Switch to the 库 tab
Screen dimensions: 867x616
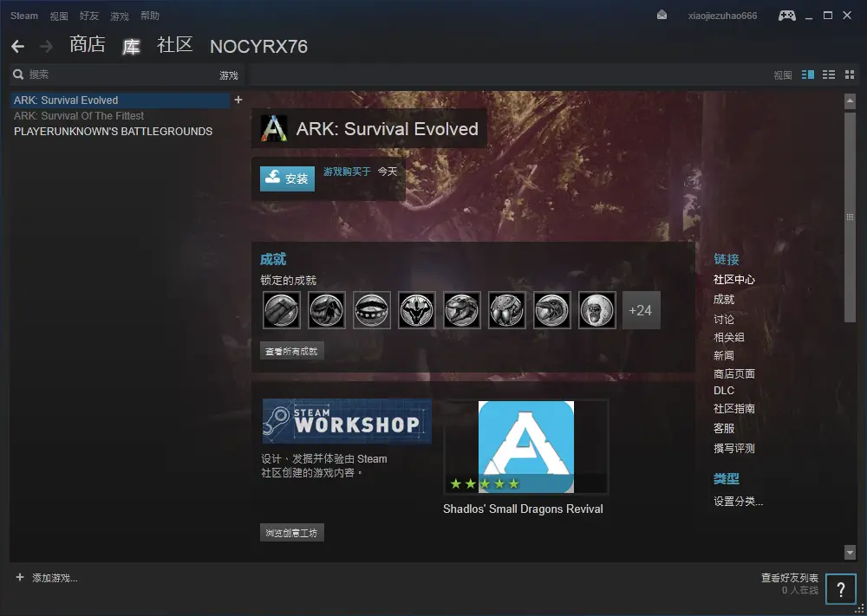131,47
